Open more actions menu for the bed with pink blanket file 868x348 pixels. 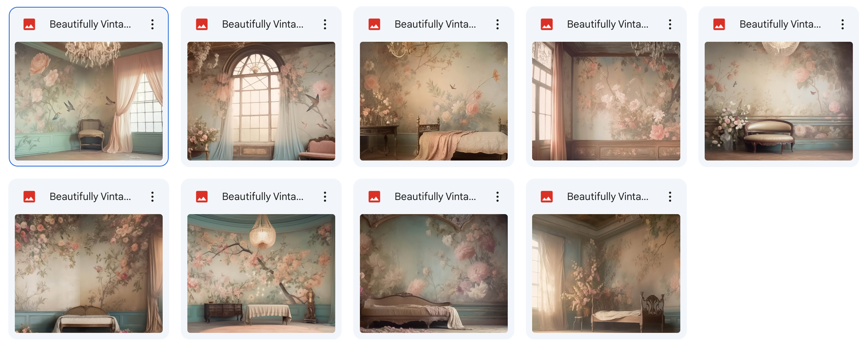497,24
